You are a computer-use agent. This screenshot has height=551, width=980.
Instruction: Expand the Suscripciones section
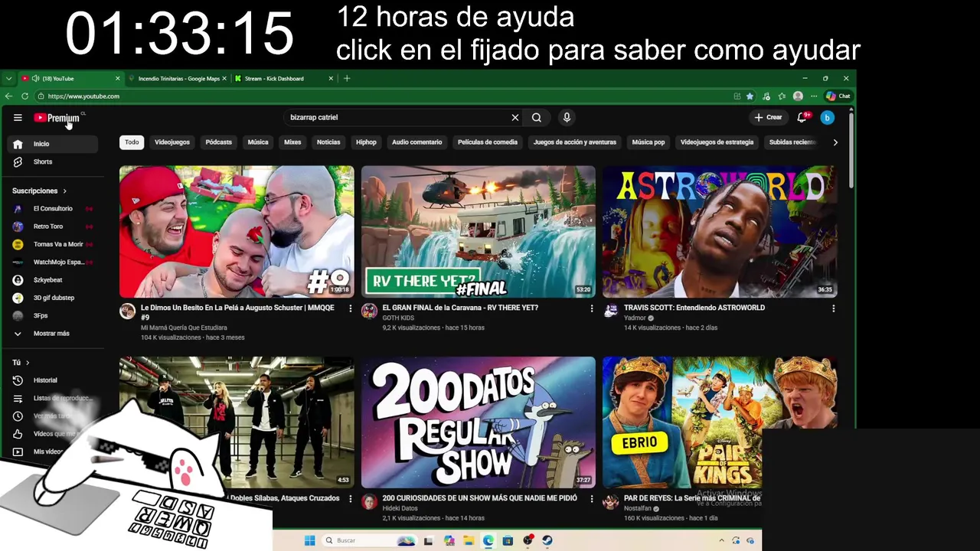pyautogui.click(x=40, y=191)
